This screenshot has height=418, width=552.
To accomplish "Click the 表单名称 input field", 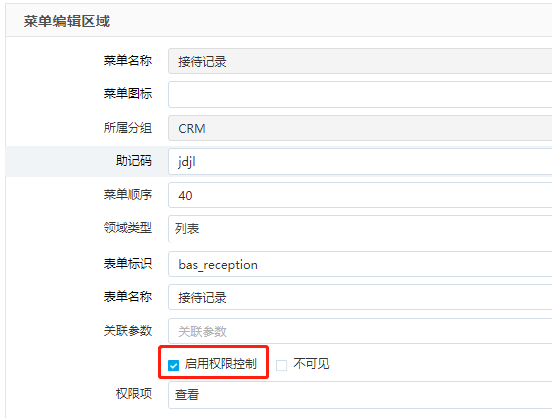I will [360, 297].
